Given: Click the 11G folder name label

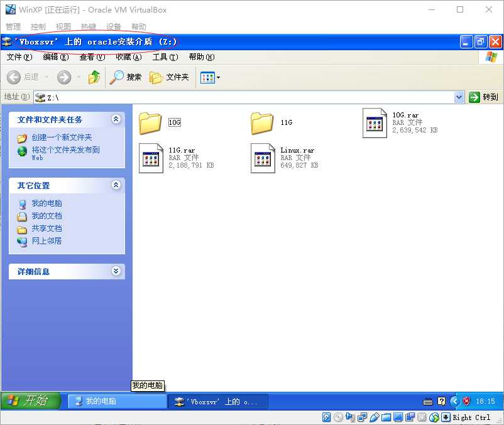Looking at the screenshot, I should (x=287, y=122).
